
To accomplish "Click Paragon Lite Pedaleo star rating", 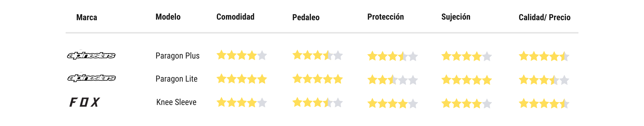I will pos(317,79).
